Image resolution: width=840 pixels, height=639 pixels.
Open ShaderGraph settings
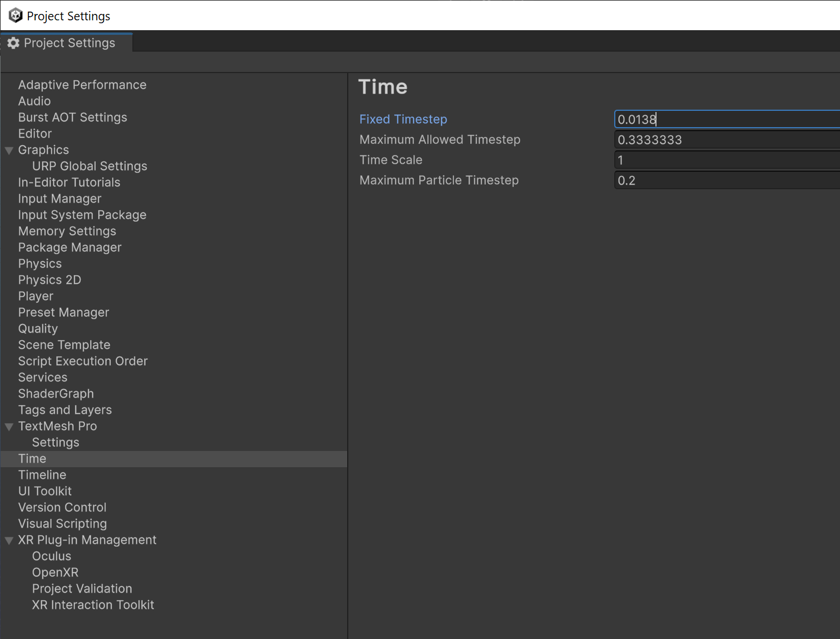[x=56, y=393]
